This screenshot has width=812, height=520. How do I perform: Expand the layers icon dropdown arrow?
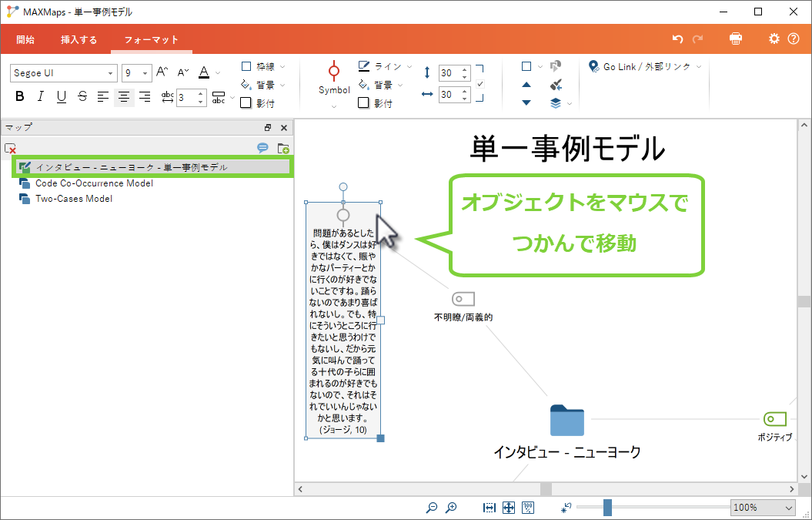pos(569,104)
